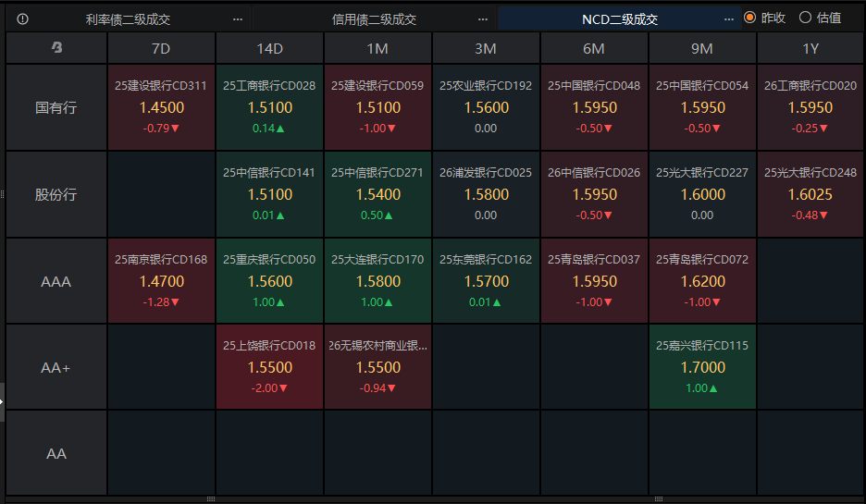The image size is (866, 504).
Task: Open the 25建设银行CD059 cell
Action: click(x=377, y=107)
